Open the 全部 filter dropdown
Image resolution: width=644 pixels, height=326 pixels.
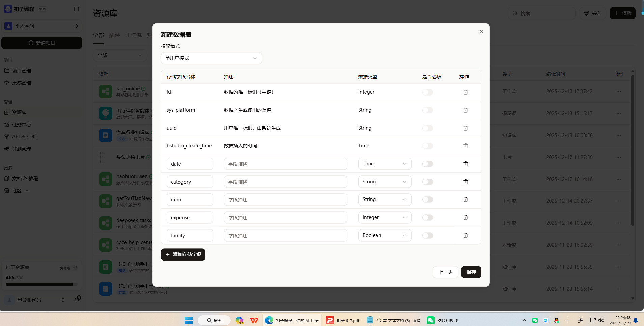pos(120,55)
